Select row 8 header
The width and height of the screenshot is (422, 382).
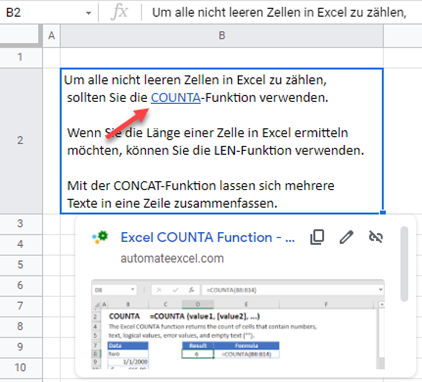[x=21, y=326]
